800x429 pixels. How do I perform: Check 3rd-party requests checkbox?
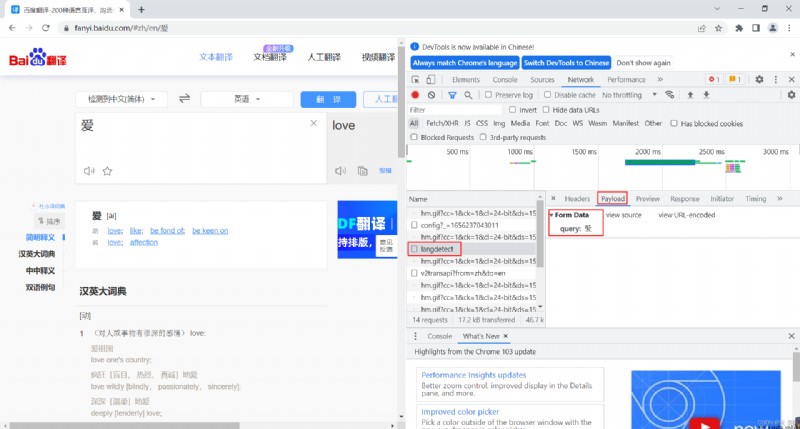[x=483, y=137]
